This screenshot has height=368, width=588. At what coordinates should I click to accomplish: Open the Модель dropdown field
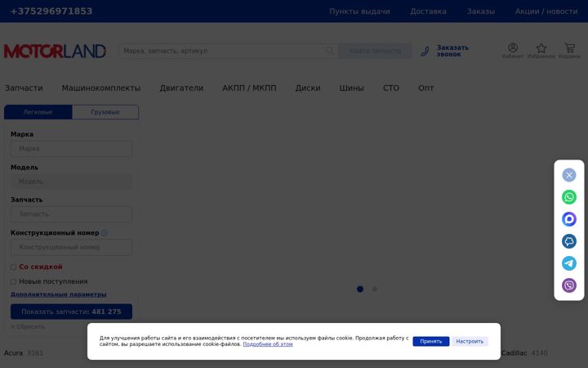coord(71,182)
